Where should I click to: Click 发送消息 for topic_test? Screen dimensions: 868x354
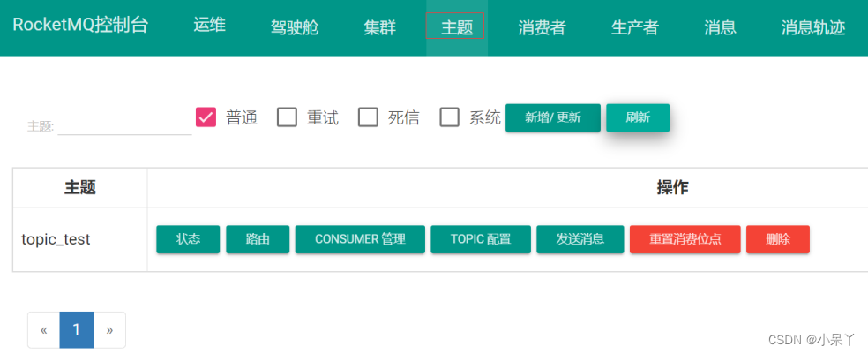[x=580, y=239]
